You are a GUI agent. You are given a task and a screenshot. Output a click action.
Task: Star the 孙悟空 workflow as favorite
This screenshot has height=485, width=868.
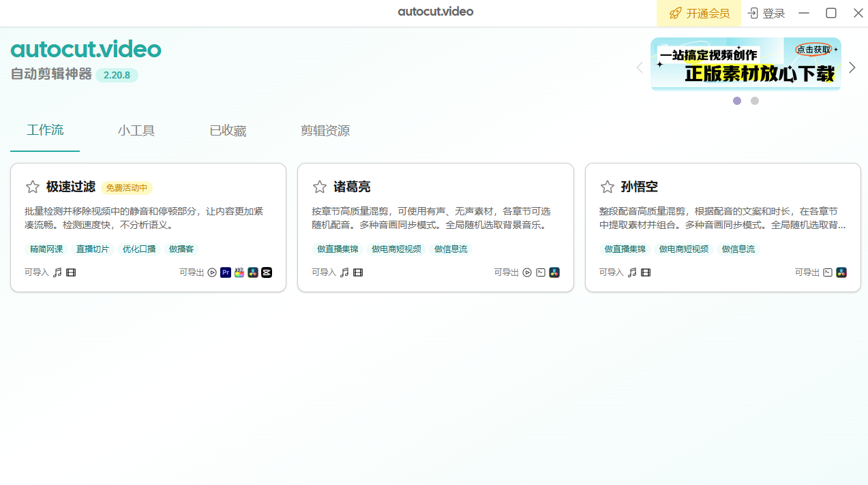pyautogui.click(x=607, y=187)
